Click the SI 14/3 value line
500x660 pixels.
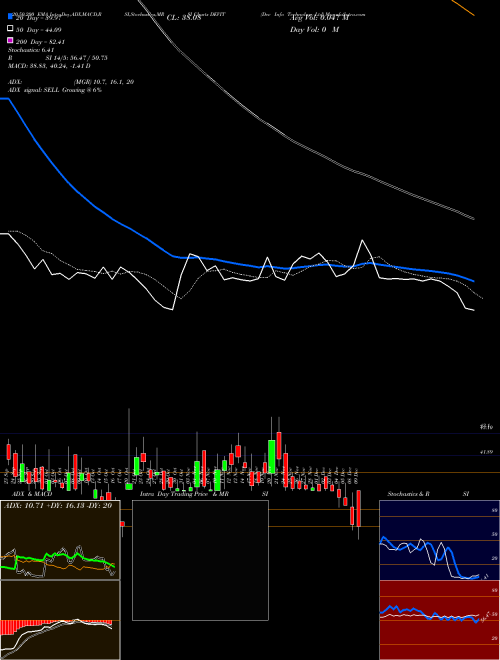click(x=77, y=58)
